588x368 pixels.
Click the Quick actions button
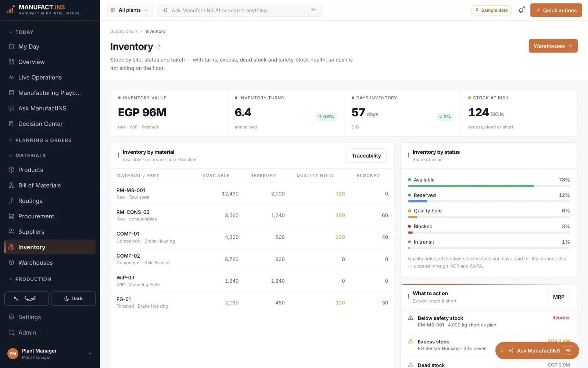556,10
